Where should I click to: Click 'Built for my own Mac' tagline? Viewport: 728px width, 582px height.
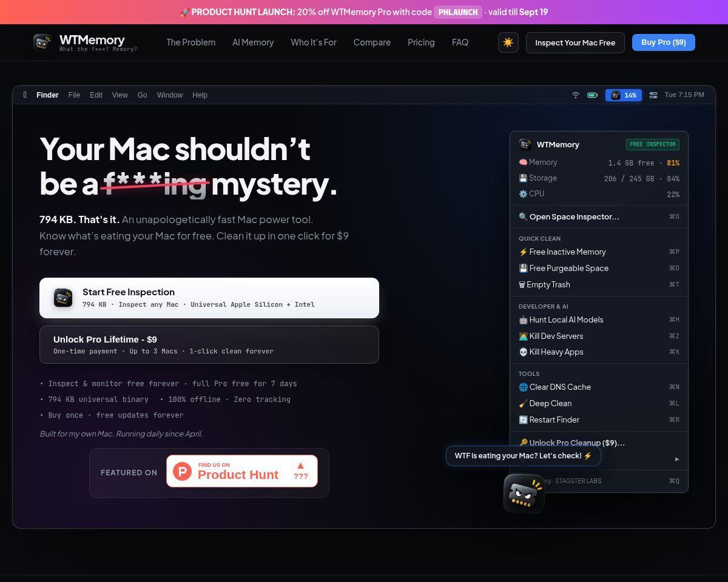click(x=121, y=434)
